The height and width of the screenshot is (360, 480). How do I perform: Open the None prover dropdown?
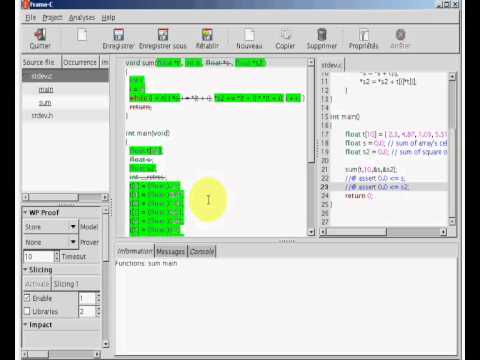[50, 242]
